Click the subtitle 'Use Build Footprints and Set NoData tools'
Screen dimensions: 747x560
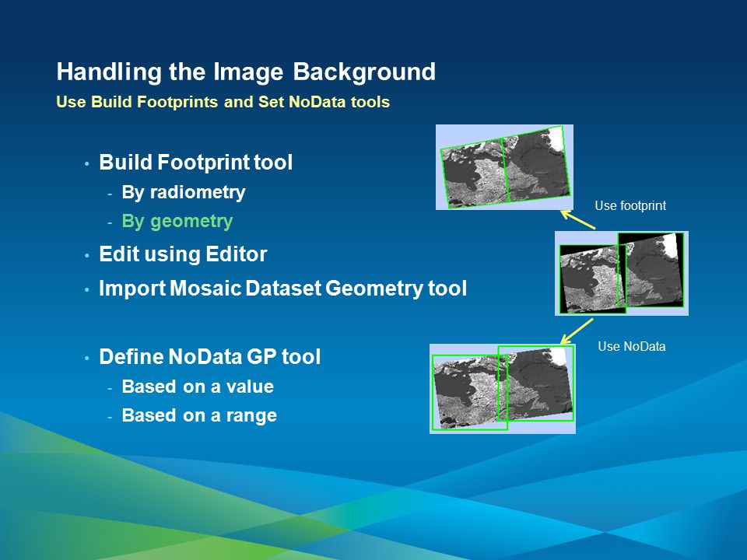(223, 102)
